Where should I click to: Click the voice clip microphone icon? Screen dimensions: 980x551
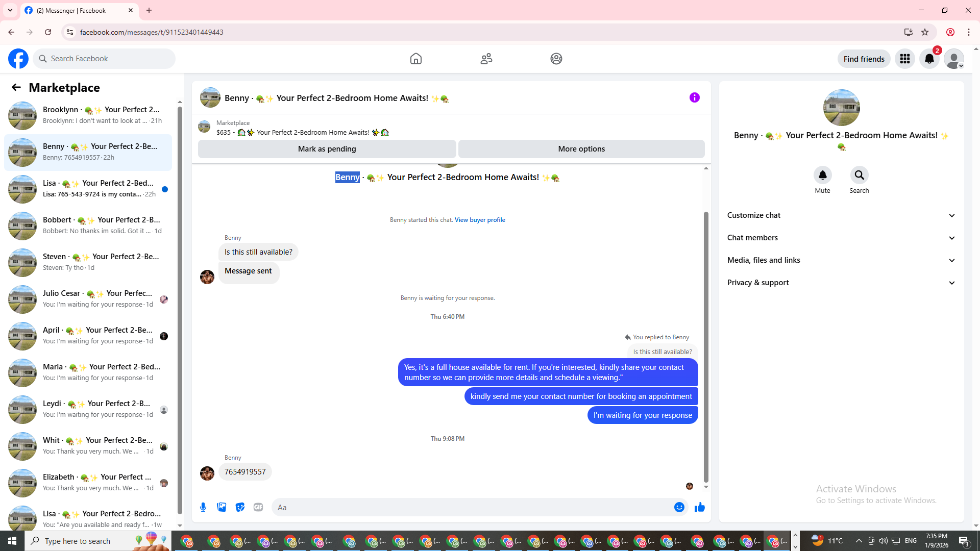coord(203,507)
